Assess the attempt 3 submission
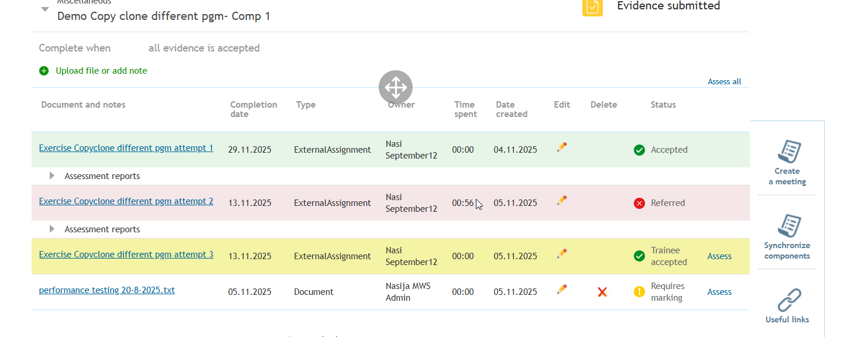 [719, 256]
